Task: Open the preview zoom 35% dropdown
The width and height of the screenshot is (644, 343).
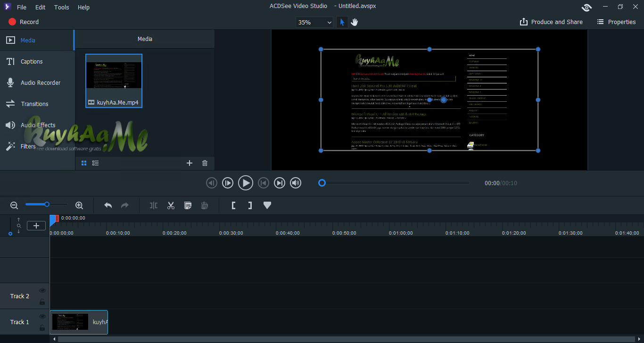Action: [x=314, y=22]
